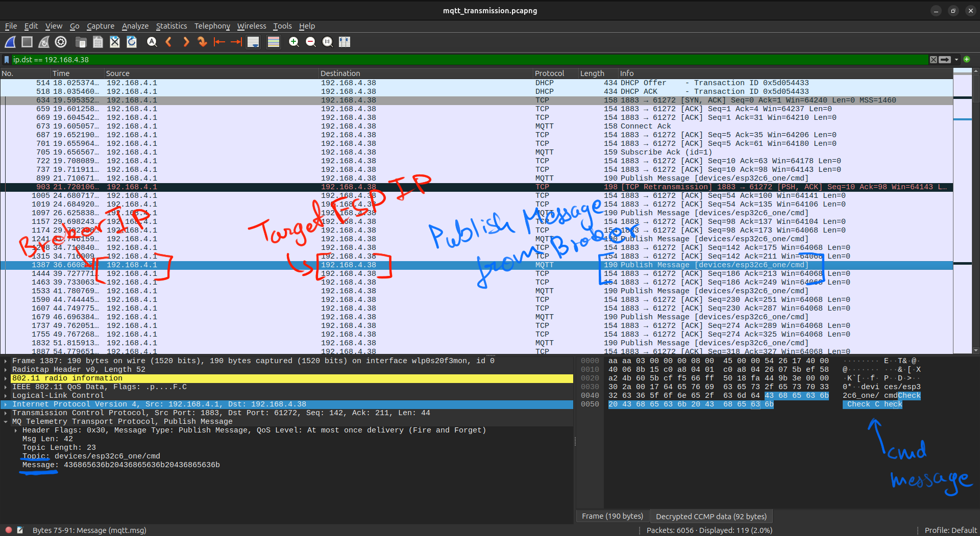980x536 pixels.
Task: Save this capture file icon
Action: click(98, 42)
